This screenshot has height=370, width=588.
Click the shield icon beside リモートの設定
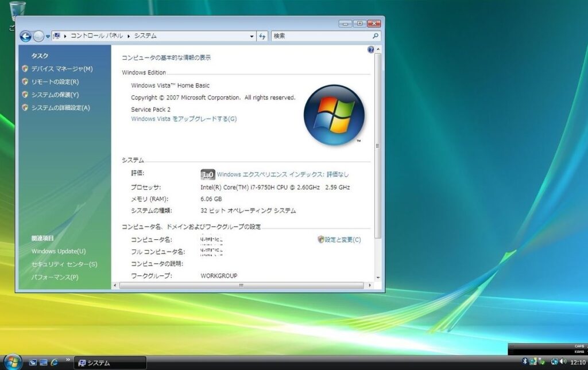click(x=25, y=81)
